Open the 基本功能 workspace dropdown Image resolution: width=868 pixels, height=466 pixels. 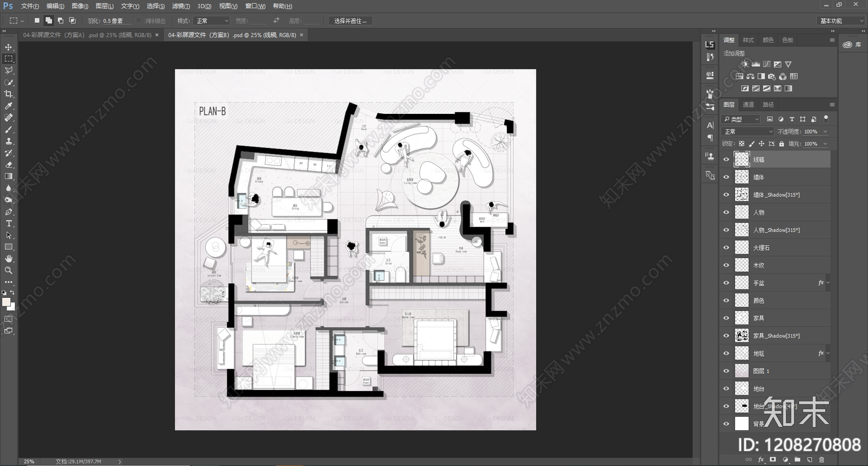point(840,21)
